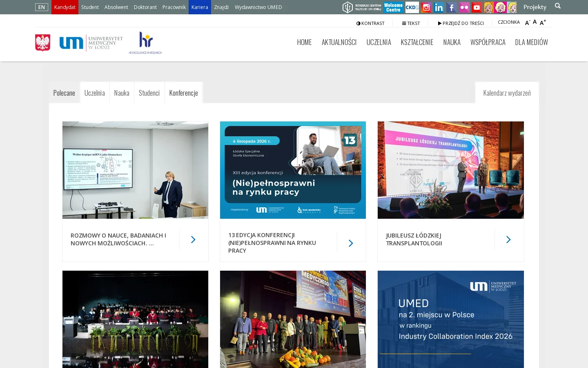Open 'Jubileusz Łódzkiej Transplantologii' headline

(414, 239)
